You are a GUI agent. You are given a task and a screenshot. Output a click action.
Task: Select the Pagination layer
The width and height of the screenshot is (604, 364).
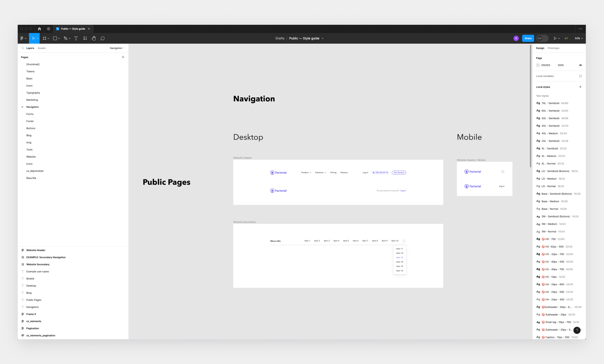(x=32, y=328)
